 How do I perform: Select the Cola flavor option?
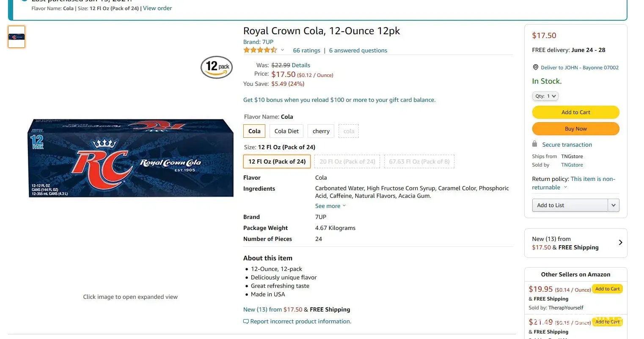[x=254, y=131]
